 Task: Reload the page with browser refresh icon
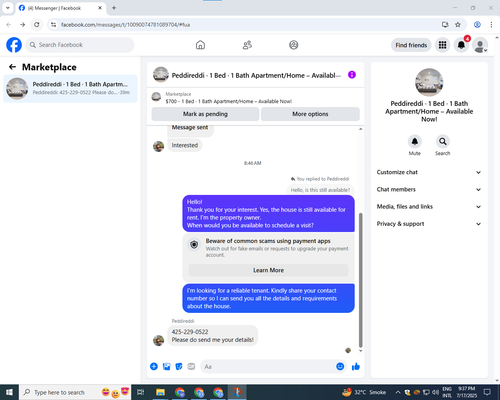37,25
